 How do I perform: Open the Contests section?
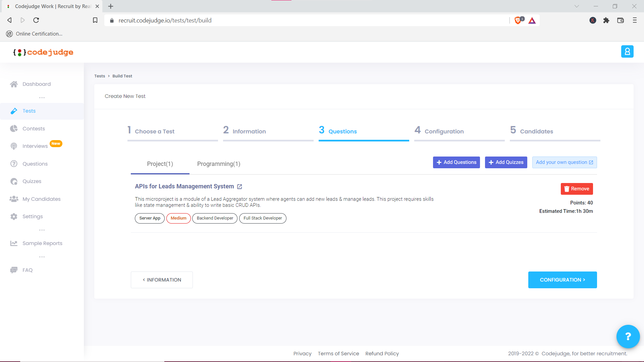[x=34, y=128]
